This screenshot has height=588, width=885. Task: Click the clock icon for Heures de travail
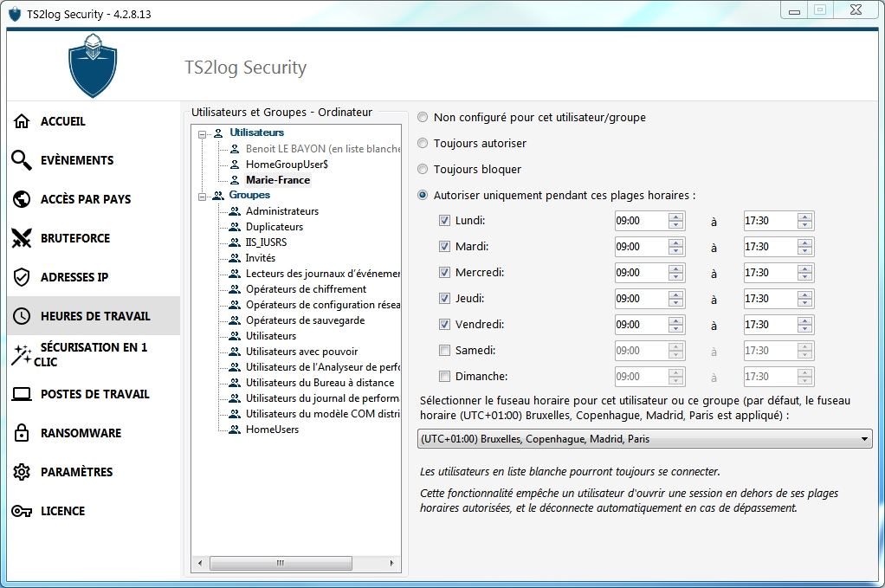click(x=22, y=316)
